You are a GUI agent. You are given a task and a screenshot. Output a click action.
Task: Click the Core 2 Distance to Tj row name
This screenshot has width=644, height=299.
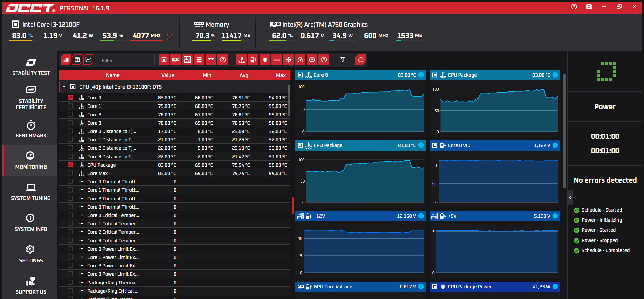112,148
